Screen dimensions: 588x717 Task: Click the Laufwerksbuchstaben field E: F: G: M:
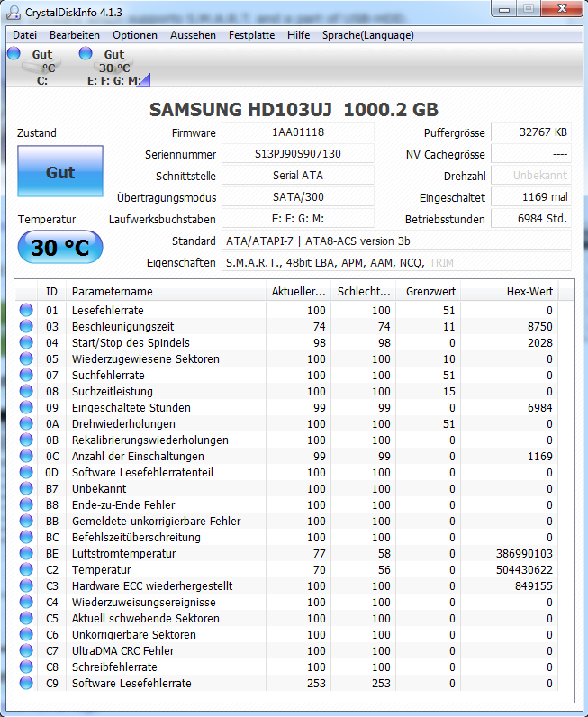tap(298, 219)
